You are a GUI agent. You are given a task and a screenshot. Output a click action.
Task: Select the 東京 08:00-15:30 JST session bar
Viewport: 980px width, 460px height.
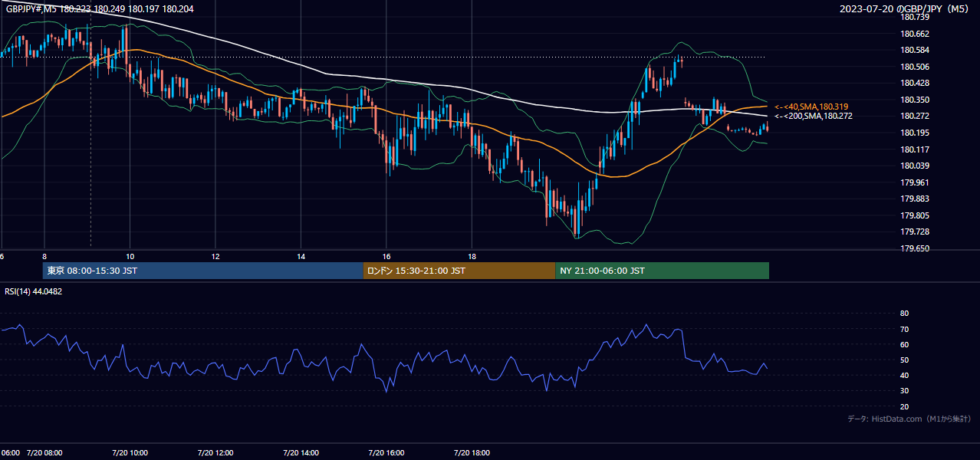[203, 271]
